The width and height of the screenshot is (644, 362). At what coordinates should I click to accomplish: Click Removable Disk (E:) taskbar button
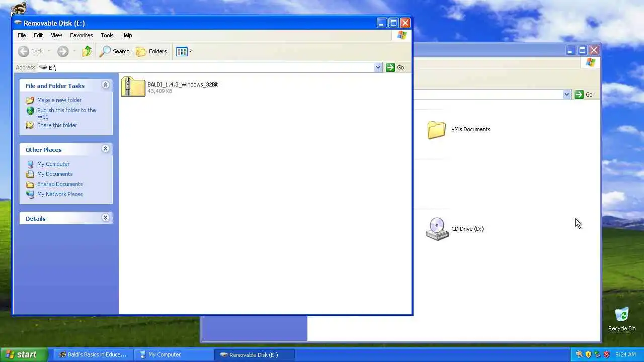(x=254, y=354)
